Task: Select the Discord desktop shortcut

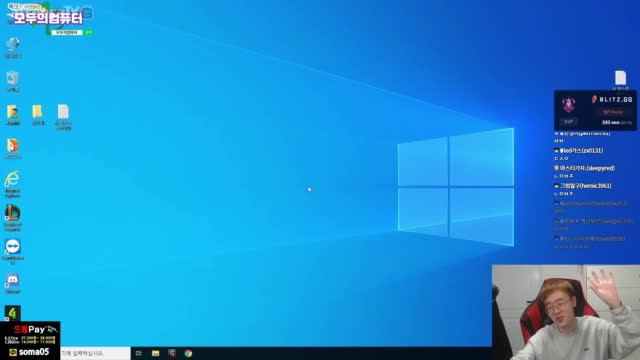Action: coord(13,284)
